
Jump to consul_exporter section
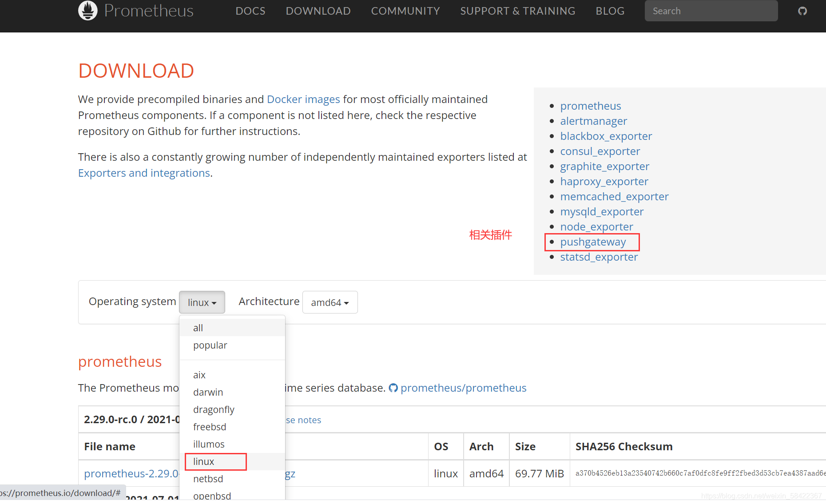click(600, 151)
